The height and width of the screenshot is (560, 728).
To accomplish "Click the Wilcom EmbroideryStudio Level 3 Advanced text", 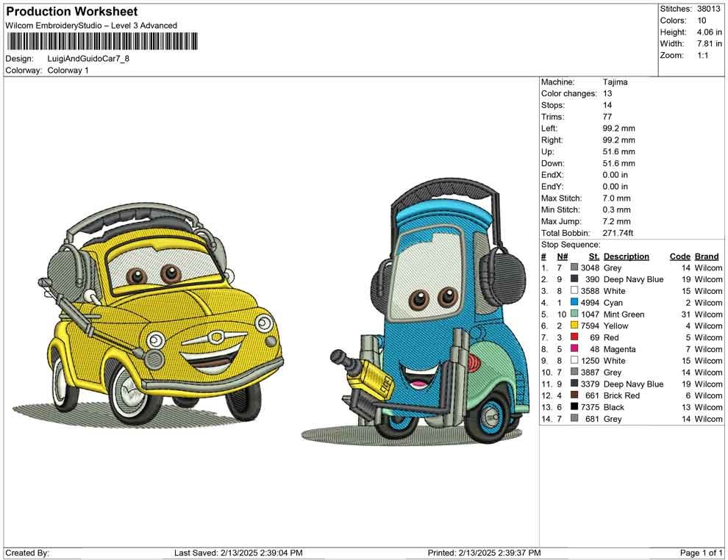I will tap(91, 26).
